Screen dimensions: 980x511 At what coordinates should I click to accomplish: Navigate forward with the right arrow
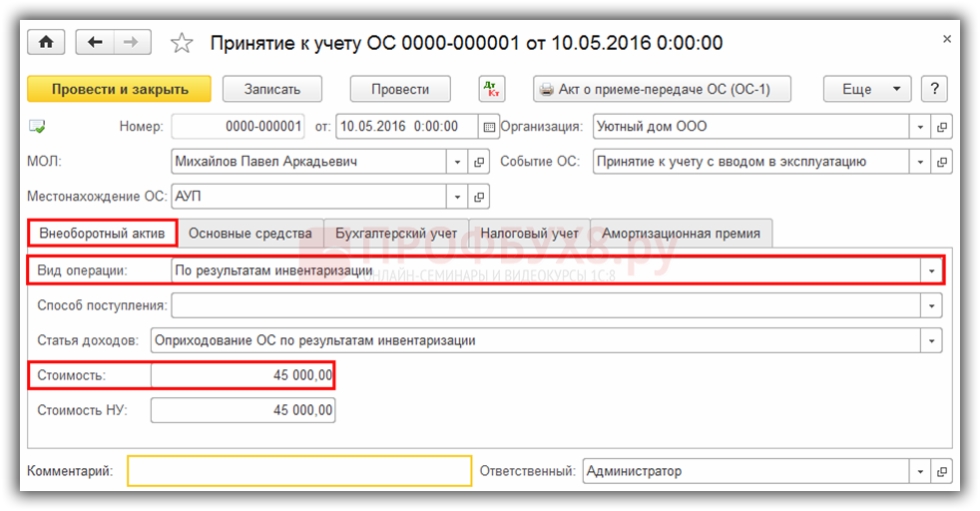click(x=132, y=42)
